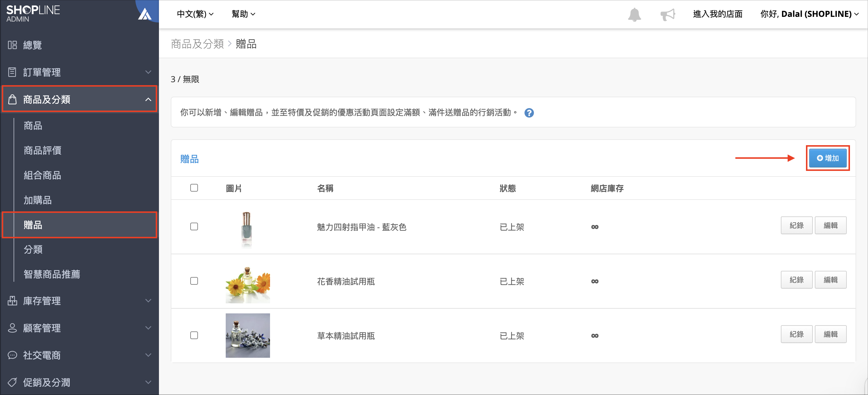Expand the 庫存管理 menu chevron

coord(148,301)
